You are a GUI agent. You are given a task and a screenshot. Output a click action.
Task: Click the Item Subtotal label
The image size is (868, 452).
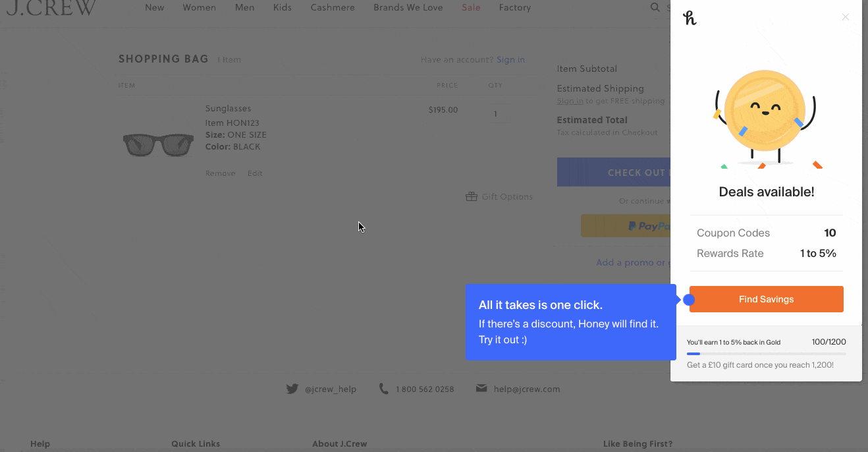click(587, 69)
